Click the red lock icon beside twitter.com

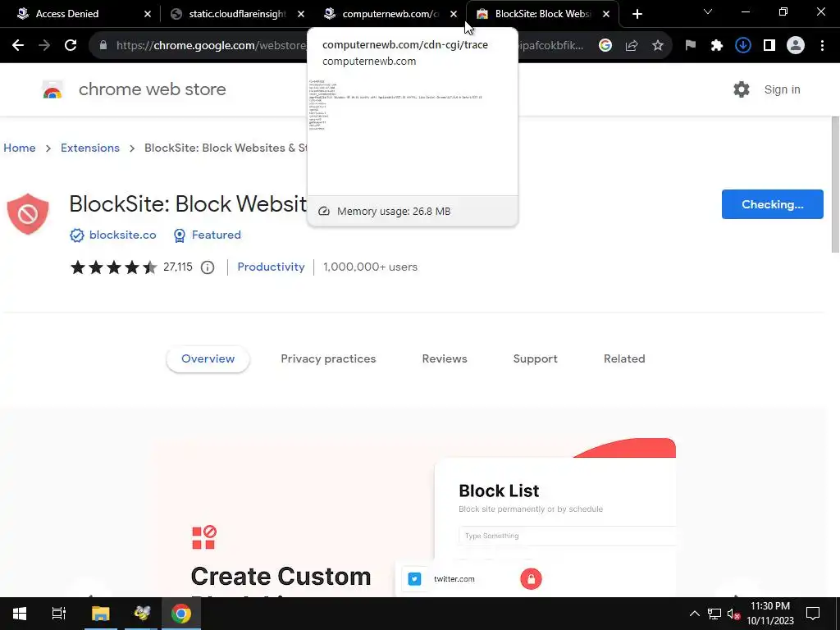tap(531, 578)
